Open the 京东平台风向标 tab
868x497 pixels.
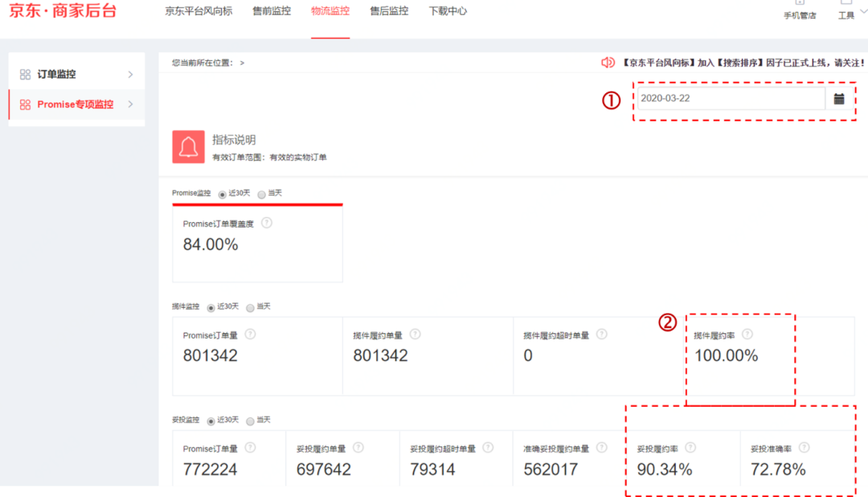(199, 11)
